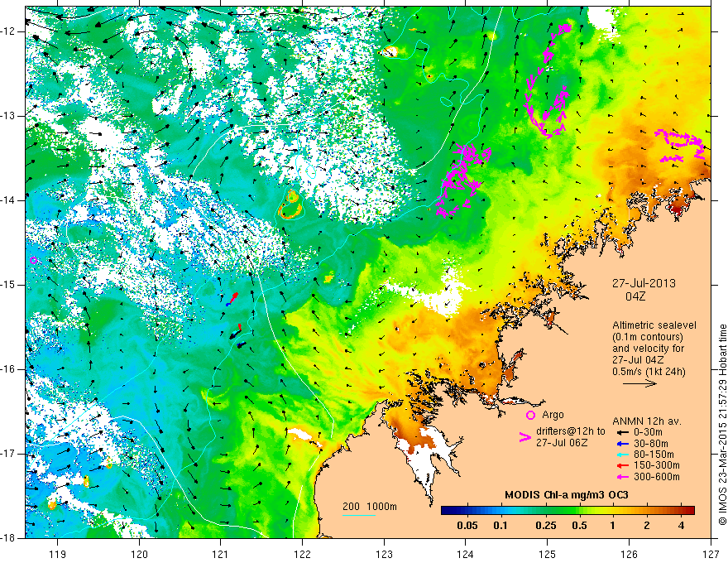Screen dimensions: 728x563
Task: Click the date label 27-Jul-2013
Action: click(644, 283)
